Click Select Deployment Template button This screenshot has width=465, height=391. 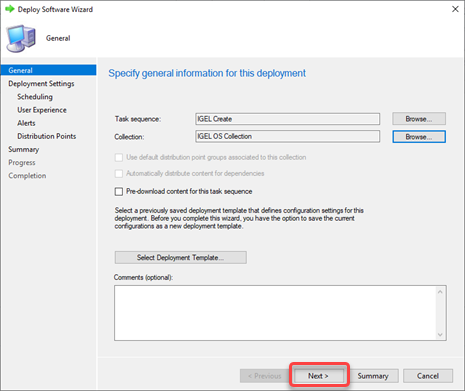pos(181,257)
